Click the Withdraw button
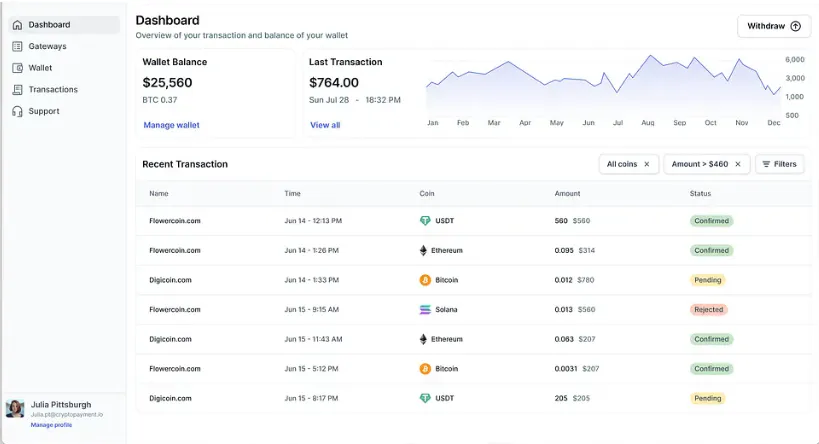Image resolution: width=819 pixels, height=444 pixels. coord(774,26)
